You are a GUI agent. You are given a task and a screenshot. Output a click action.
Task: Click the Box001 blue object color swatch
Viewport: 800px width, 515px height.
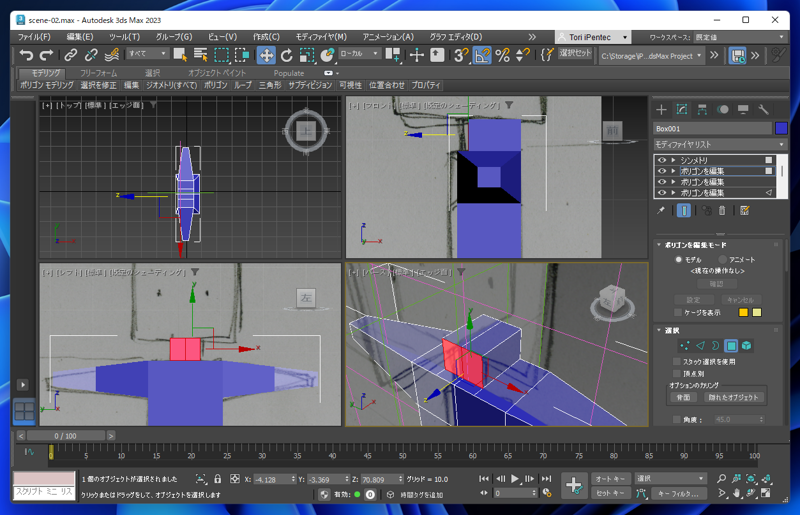(x=781, y=129)
